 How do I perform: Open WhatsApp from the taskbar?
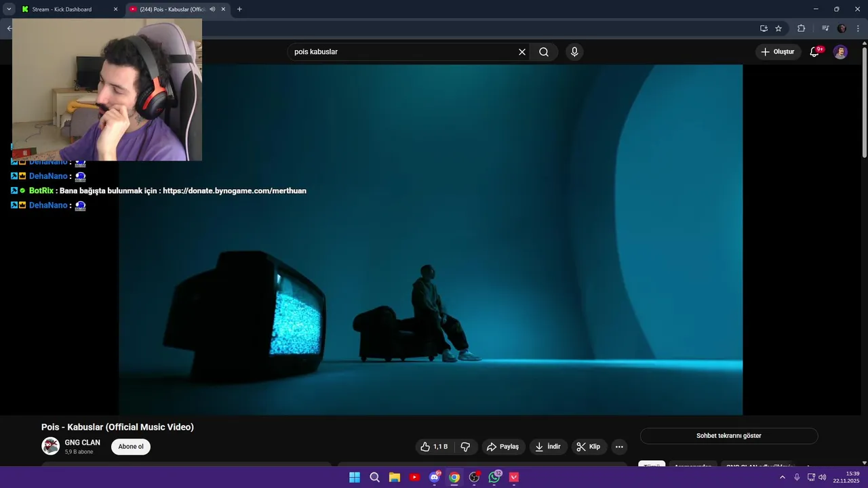[x=494, y=477]
